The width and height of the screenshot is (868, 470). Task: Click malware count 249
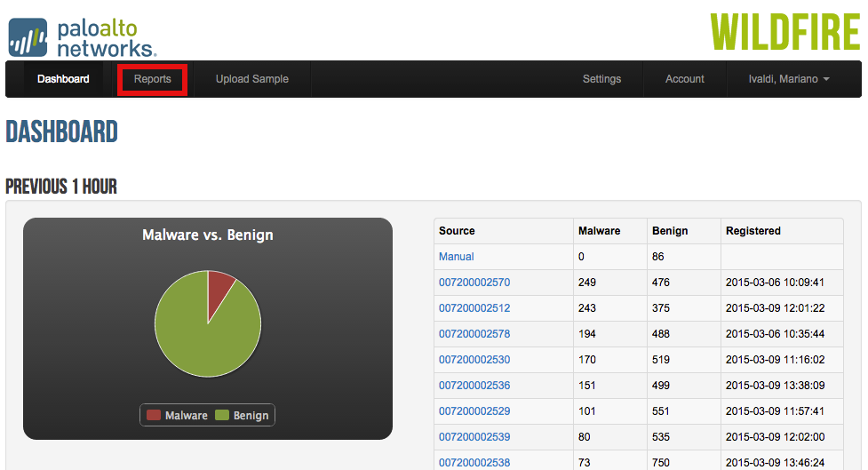tap(586, 283)
